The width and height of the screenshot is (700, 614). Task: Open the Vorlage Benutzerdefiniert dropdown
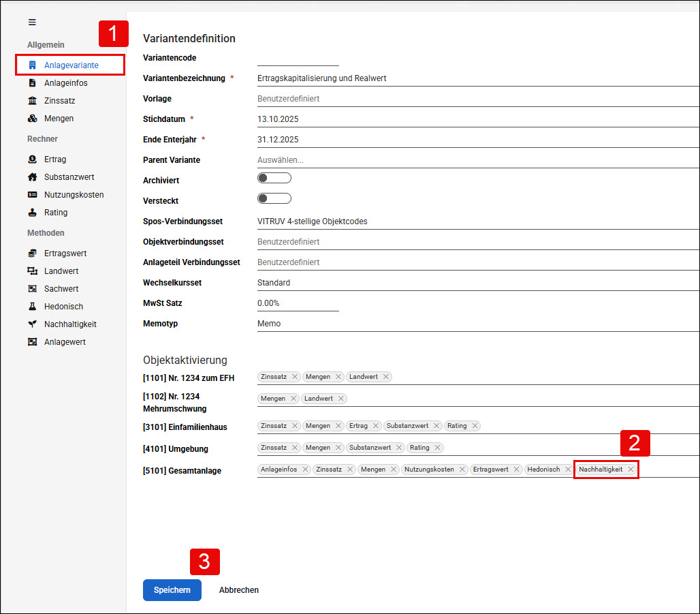coord(478,99)
